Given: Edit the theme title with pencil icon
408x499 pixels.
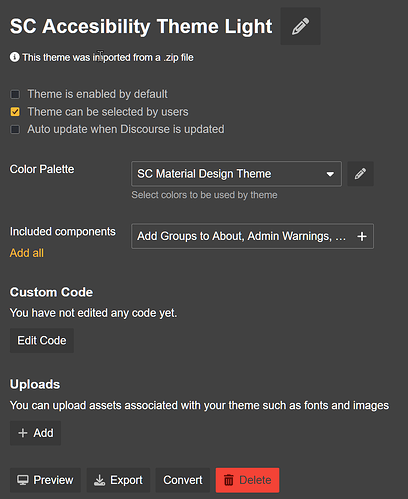Looking at the screenshot, I should pos(300,26).
